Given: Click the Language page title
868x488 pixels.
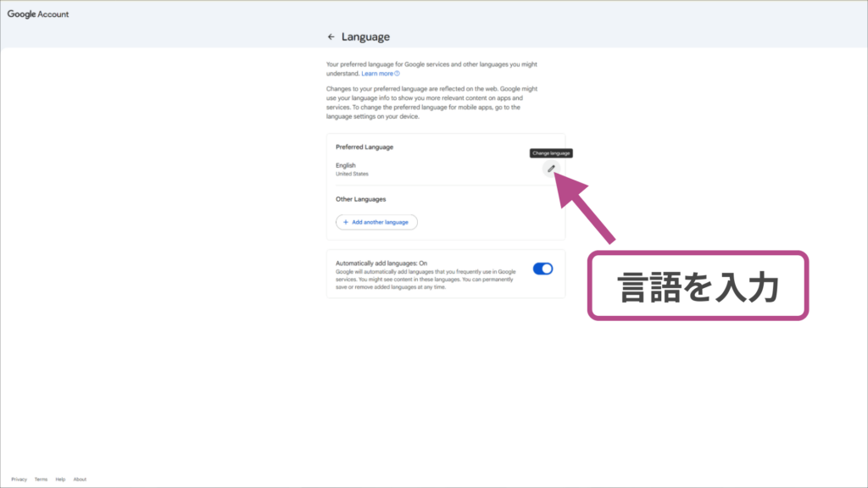Looking at the screenshot, I should pos(365,37).
